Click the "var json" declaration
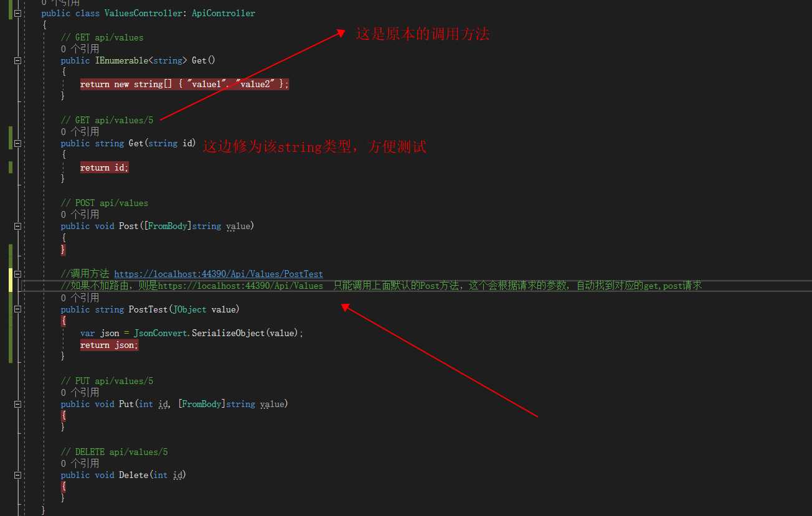 100,333
